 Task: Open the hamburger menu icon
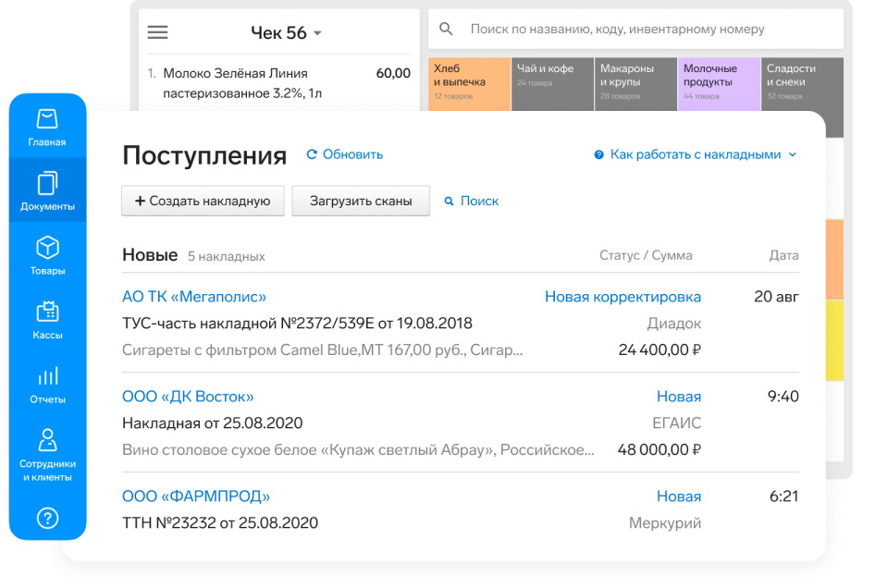(158, 32)
